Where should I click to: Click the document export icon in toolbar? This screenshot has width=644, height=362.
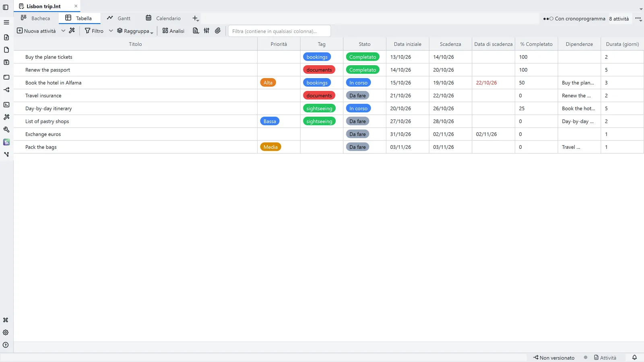point(196,31)
